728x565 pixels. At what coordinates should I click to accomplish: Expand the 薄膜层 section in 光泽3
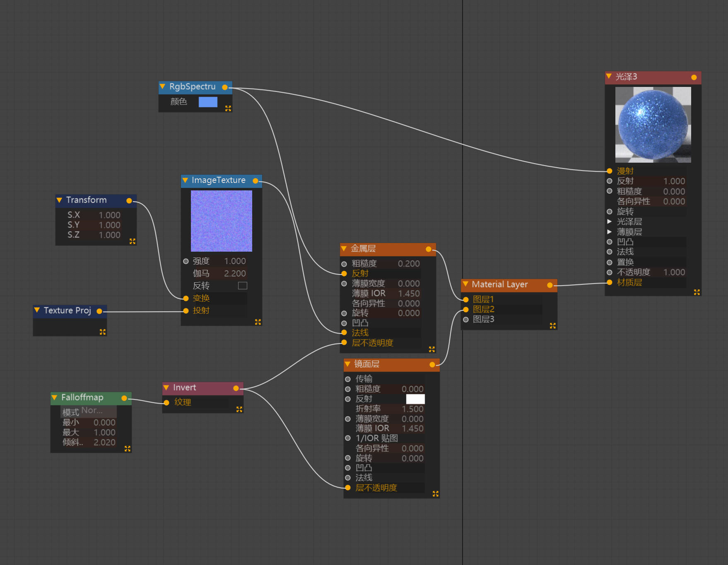[x=609, y=232]
